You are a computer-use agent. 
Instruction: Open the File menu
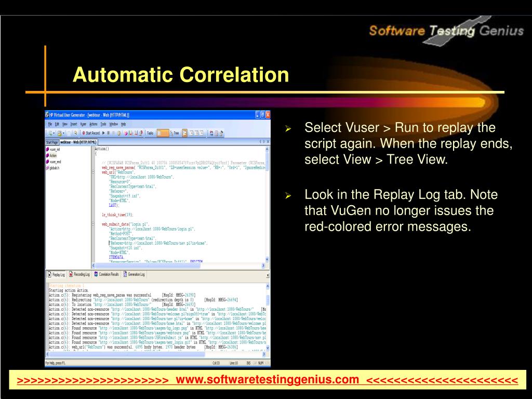click(x=50, y=124)
